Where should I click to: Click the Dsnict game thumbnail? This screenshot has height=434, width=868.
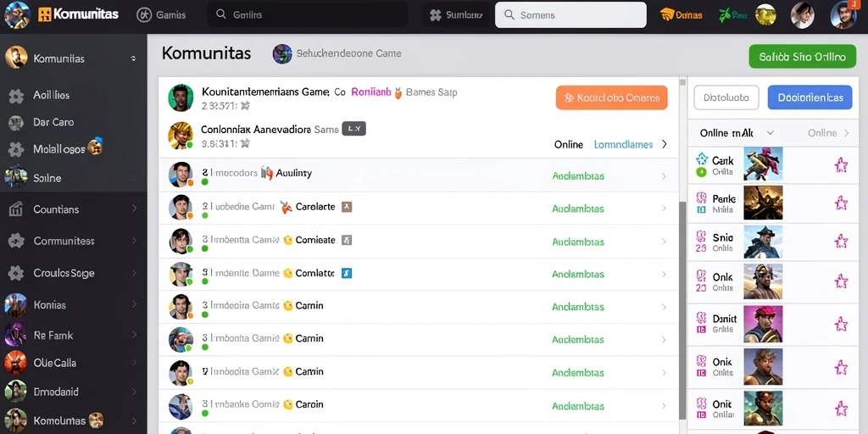click(x=763, y=324)
